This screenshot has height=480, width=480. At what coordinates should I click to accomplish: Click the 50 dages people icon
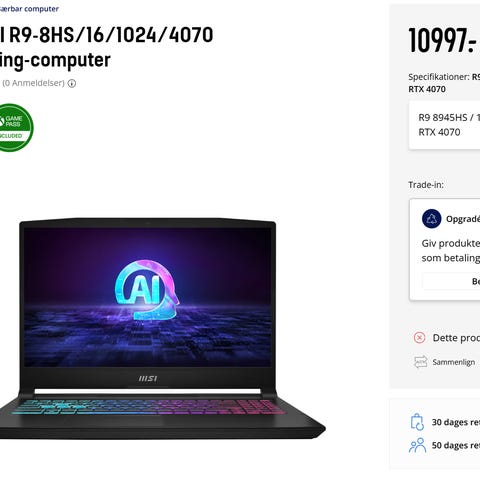click(x=417, y=445)
